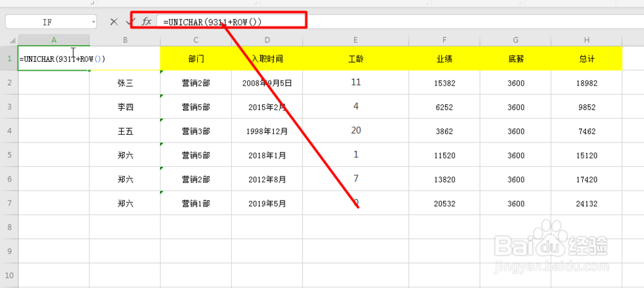Select the 营销3部 cell
644x288 pixels.
click(196, 131)
